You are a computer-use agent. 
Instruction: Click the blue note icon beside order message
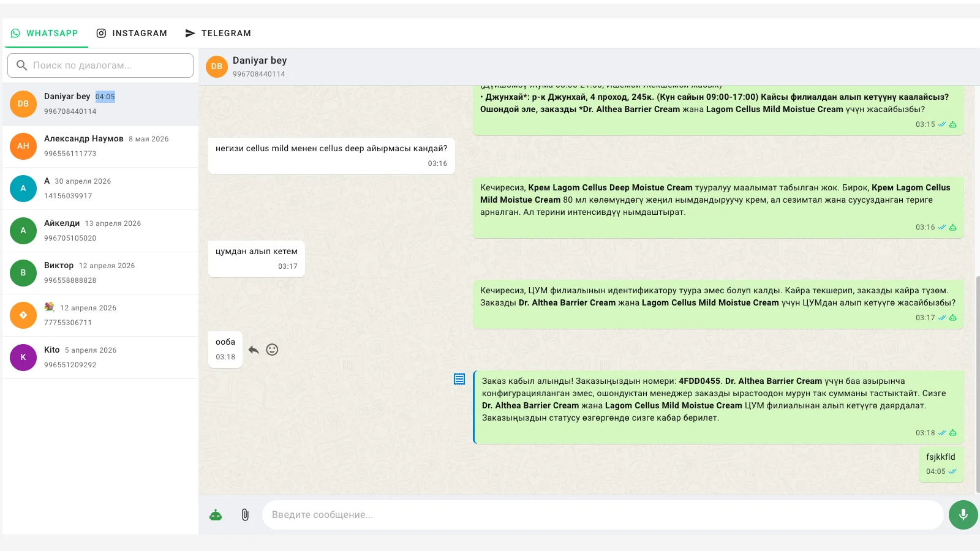pos(459,379)
